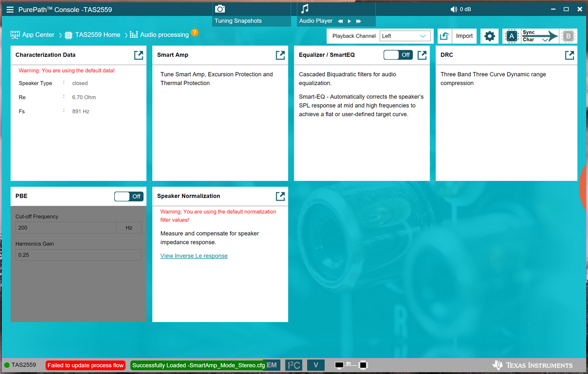Minimize the PurePath Console window
This screenshot has width=588, height=374.
553,10
